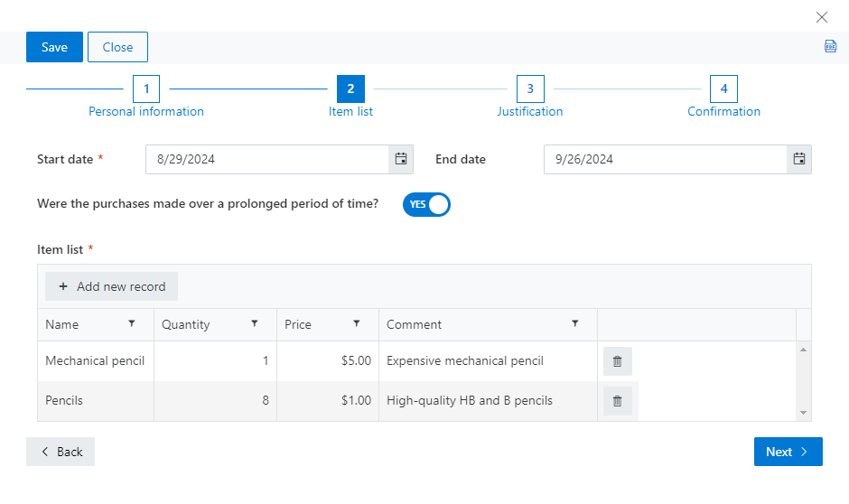Click the $1.00 price cell
This screenshot has width=849, height=504.
click(x=328, y=401)
